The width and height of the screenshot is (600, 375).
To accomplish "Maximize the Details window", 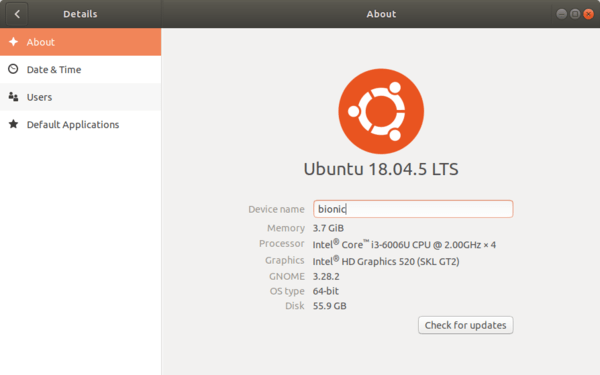I will pyautogui.click(x=575, y=14).
